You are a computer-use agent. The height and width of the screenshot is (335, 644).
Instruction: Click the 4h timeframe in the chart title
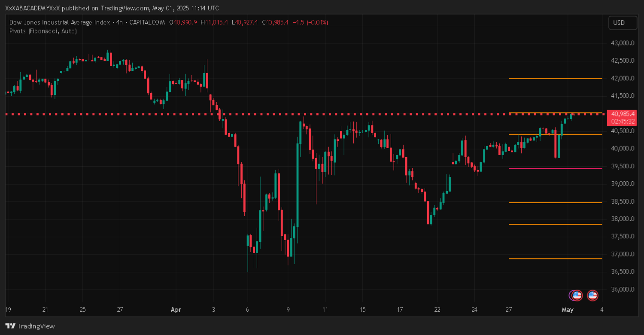[x=119, y=22]
